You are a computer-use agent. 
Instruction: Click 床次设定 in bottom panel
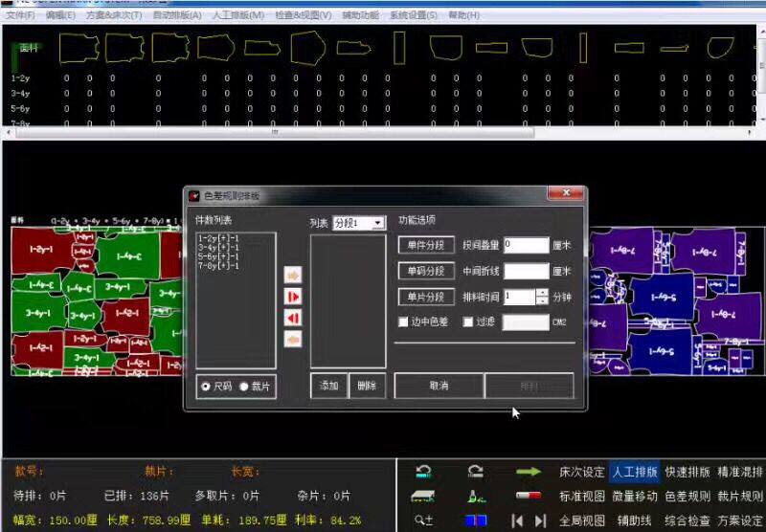pos(582,472)
